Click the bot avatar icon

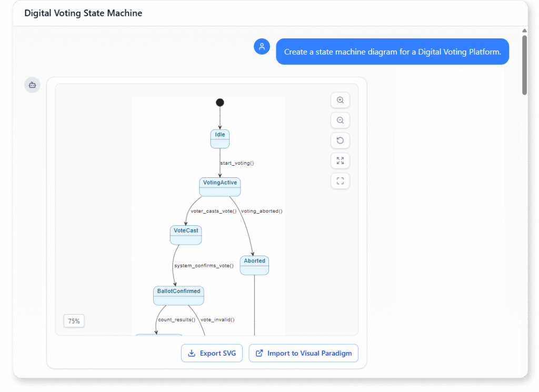[x=32, y=85]
